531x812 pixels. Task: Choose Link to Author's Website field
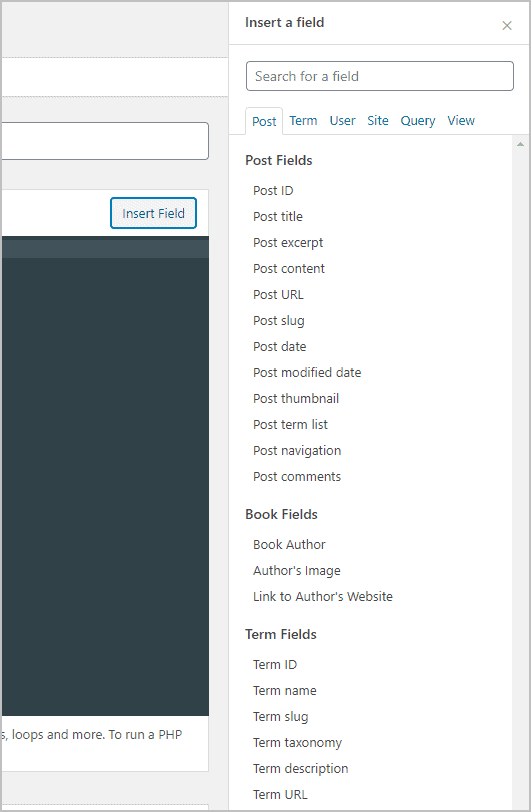click(x=323, y=596)
